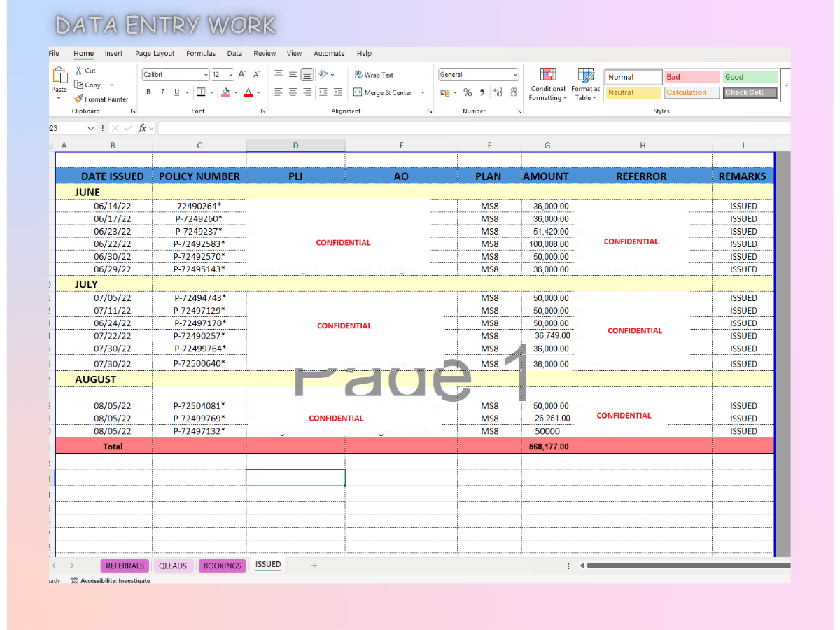Select the Format Painter brush

pyautogui.click(x=78, y=99)
